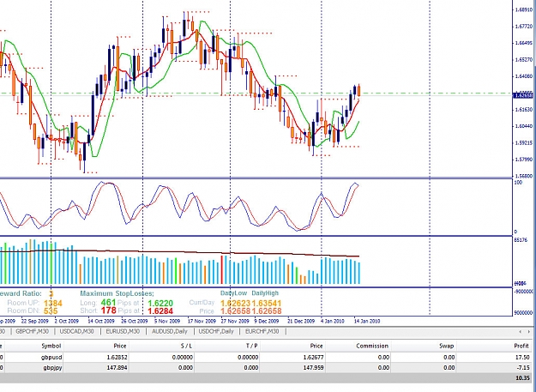The image size is (536, 392).
Task: Click the Room UP value 1384
Action: (53, 303)
